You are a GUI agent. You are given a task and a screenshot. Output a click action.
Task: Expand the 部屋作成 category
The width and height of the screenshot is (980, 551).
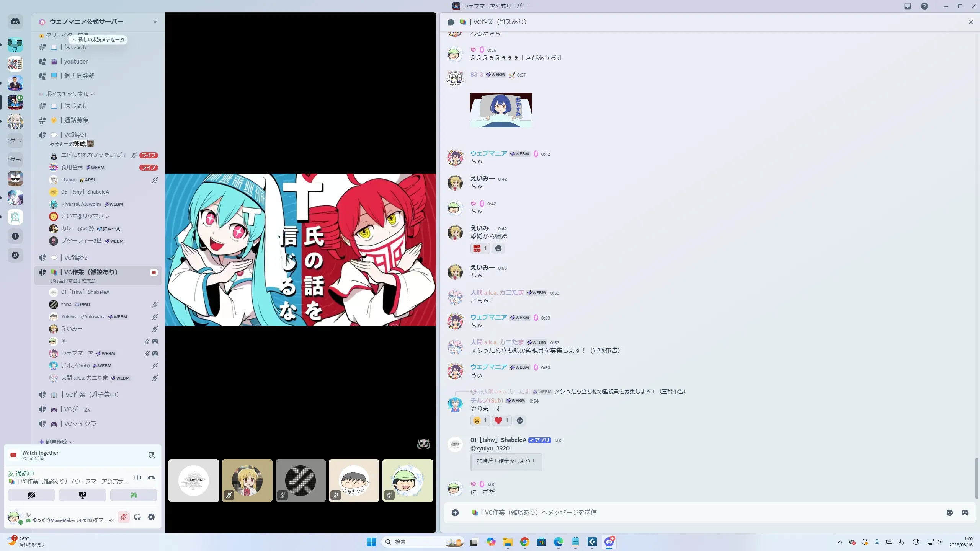tap(56, 442)
